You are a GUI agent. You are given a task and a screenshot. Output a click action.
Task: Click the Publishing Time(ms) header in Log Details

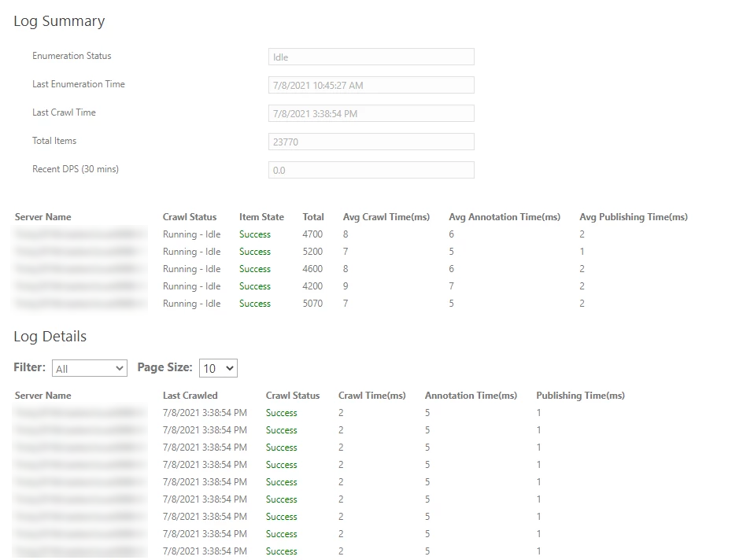point(580,396)
